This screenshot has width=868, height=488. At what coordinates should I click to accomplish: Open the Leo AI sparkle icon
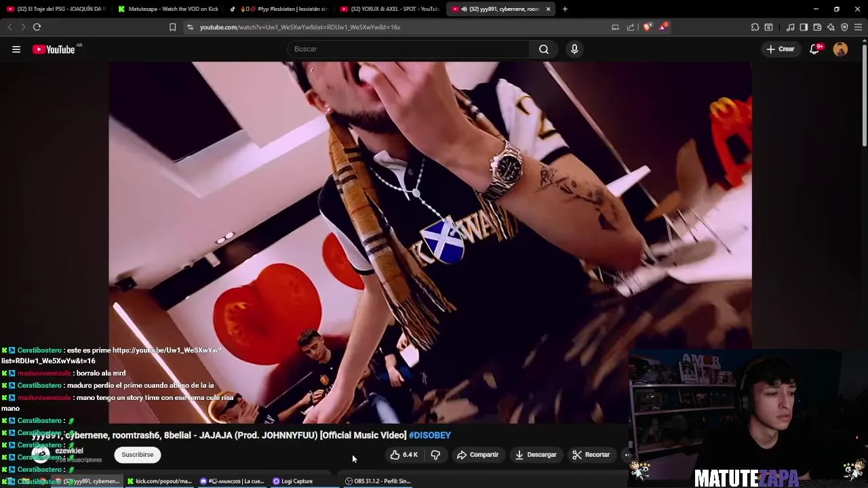(x=831, y=27)
